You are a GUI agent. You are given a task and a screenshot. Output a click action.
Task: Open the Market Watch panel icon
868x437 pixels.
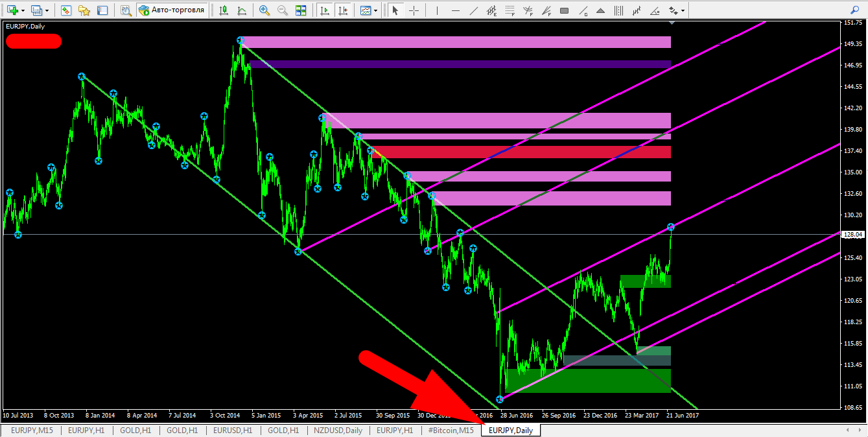(65, 10)
